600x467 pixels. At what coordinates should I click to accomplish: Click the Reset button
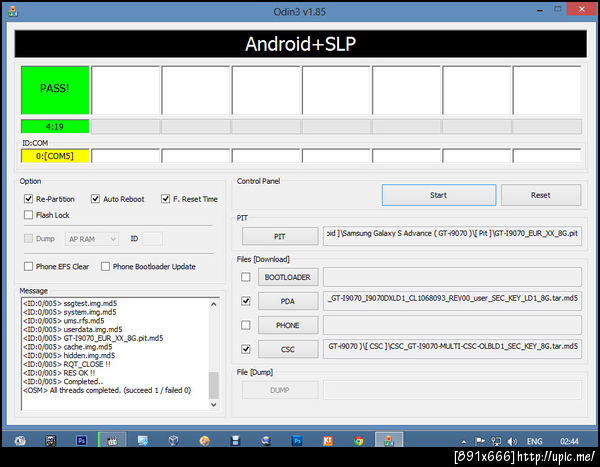[x=541, y=195]
